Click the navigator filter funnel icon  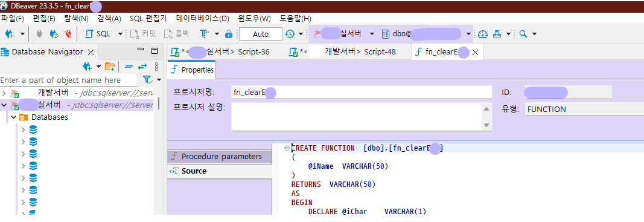pyautogui.click(x=147, y=79)
